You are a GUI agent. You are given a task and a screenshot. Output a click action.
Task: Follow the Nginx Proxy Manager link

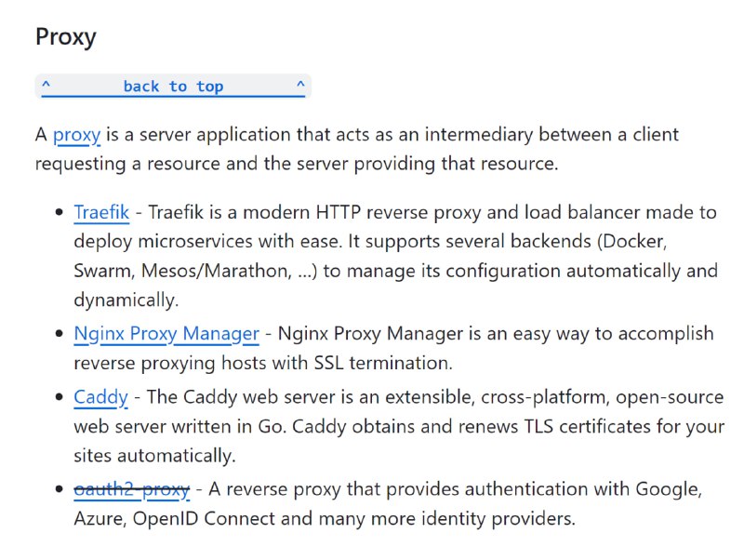(x=166, y=334)
